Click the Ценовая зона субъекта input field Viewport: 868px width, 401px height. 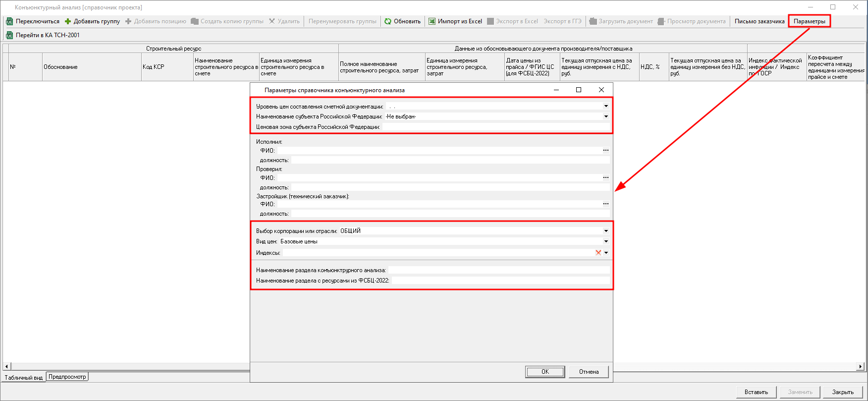(495, 127)
